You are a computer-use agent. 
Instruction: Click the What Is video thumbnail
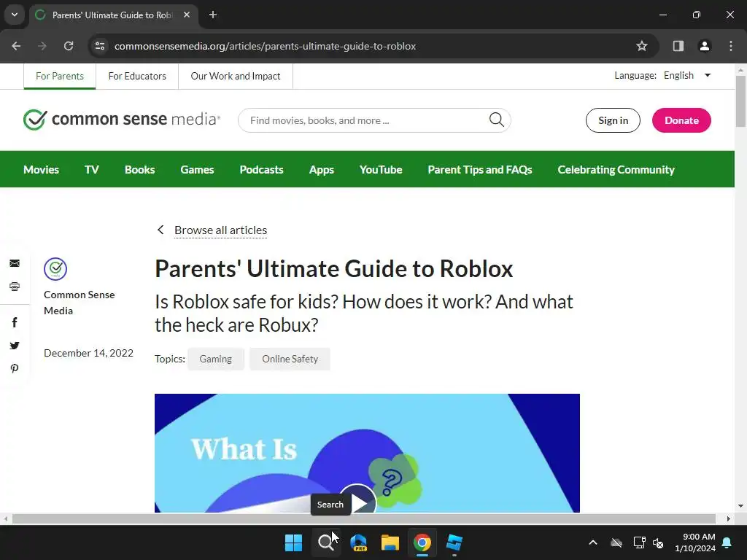click(367, 453)
